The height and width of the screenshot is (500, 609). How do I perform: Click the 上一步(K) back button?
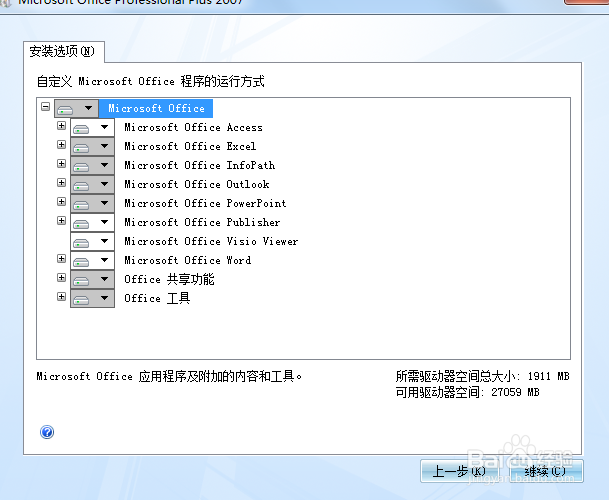pos(459,471)
